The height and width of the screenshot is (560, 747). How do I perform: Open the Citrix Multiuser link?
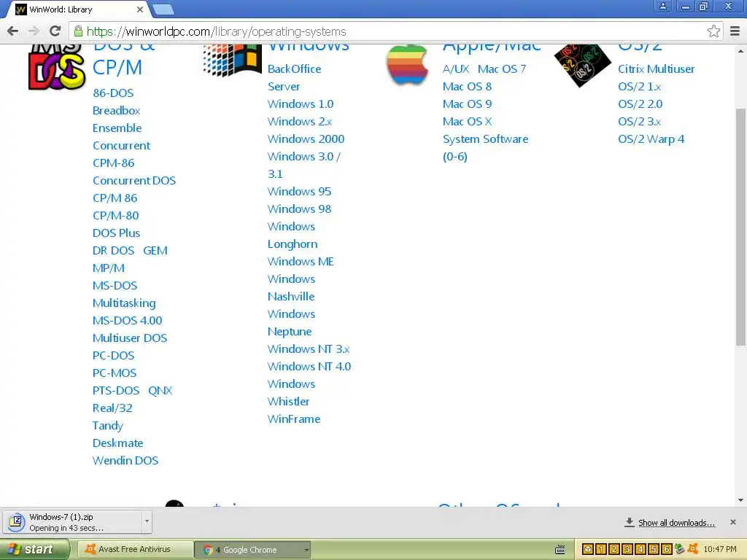[656, 69]
